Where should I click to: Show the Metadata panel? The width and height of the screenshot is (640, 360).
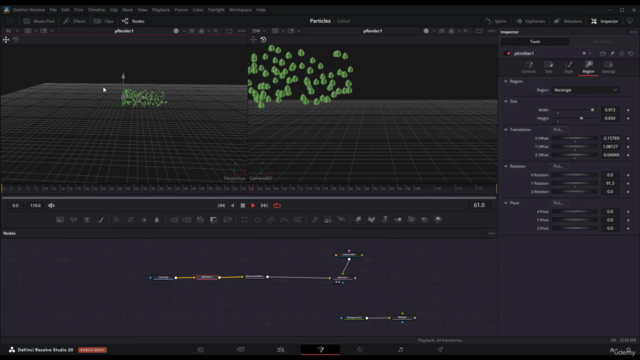pos(568,21)
